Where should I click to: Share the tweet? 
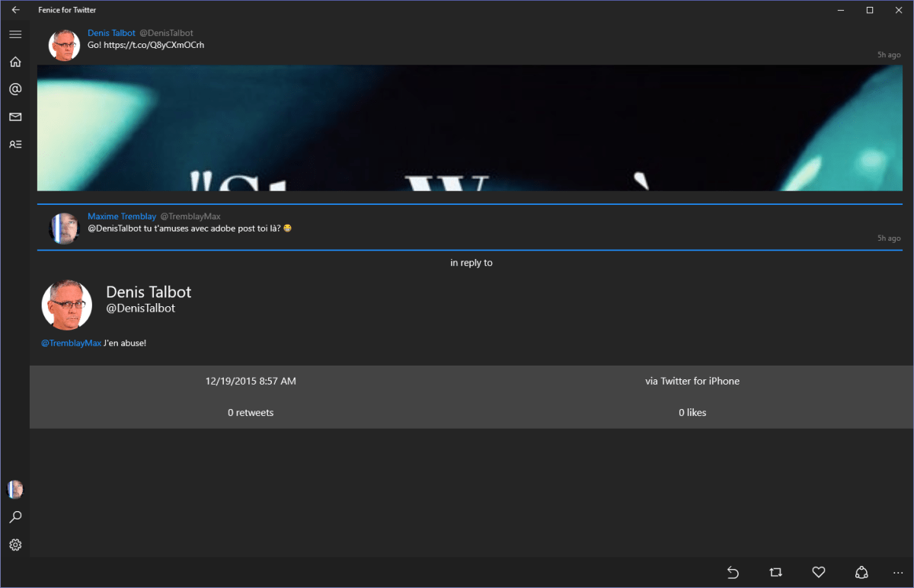(861, 572)
